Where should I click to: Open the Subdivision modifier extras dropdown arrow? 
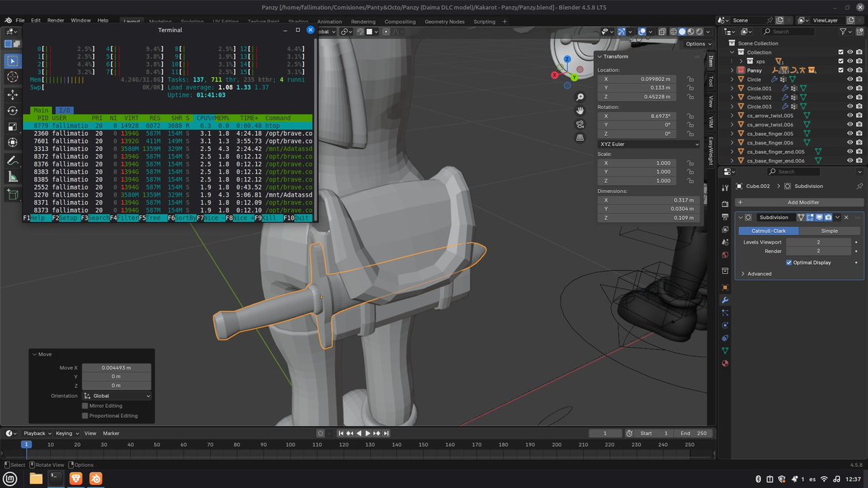coord(838,218)
